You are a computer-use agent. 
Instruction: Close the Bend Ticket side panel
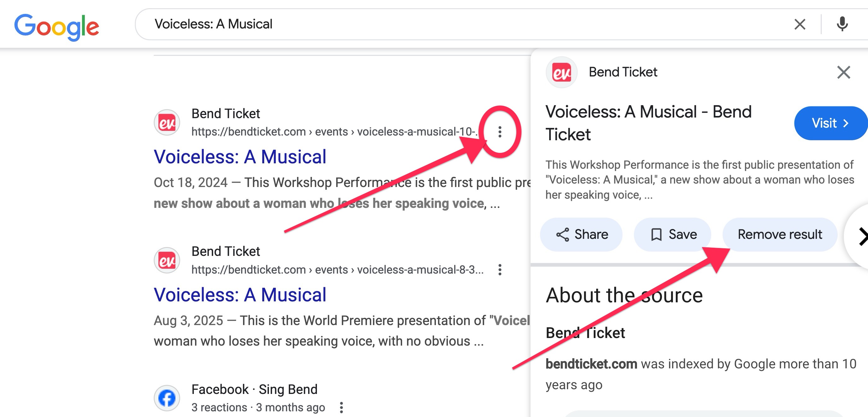pyautogui.click(x=843, y=72)
